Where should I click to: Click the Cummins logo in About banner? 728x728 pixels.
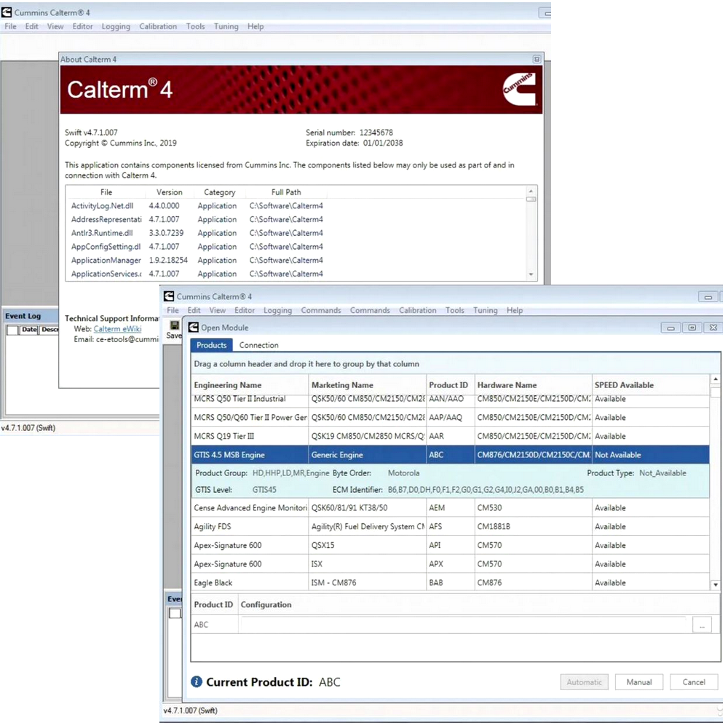518,90
